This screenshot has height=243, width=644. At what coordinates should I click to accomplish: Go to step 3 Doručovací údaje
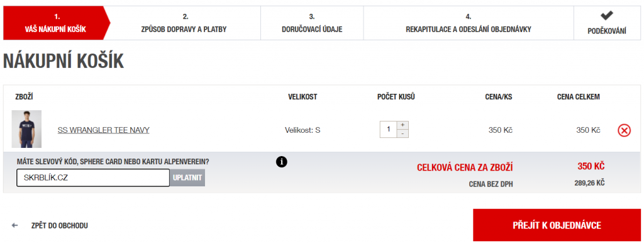pos(312,23)
